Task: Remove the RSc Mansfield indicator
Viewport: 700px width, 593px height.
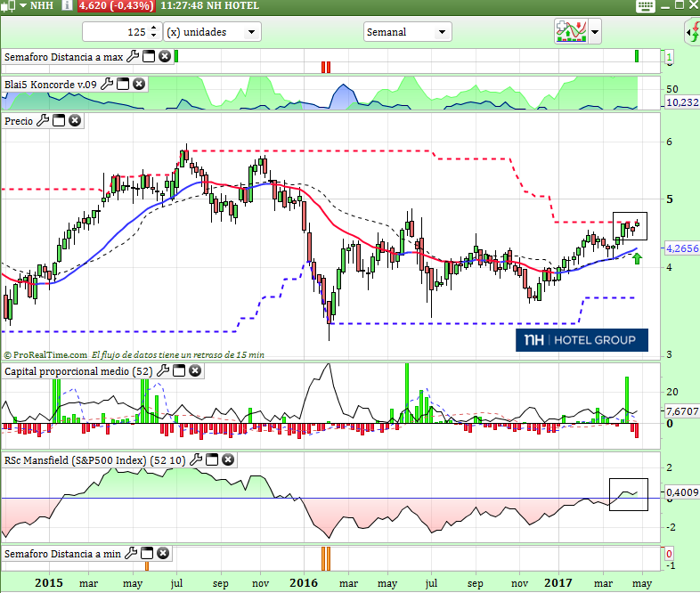Action: [x=228, y=459]
